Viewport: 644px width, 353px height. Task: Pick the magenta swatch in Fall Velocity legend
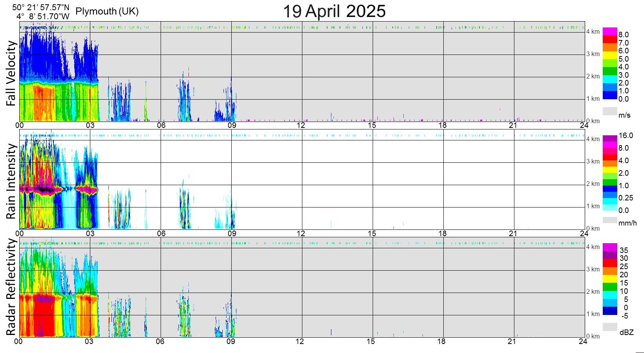tap(610, 31)
